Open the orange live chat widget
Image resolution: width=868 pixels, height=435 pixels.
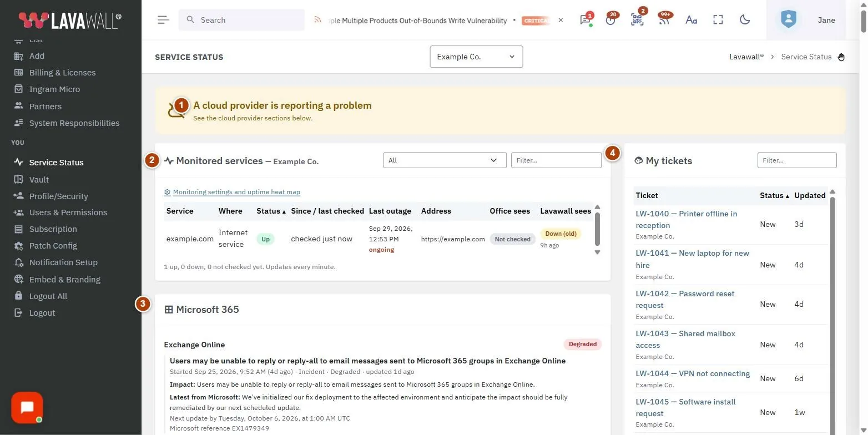27,408
